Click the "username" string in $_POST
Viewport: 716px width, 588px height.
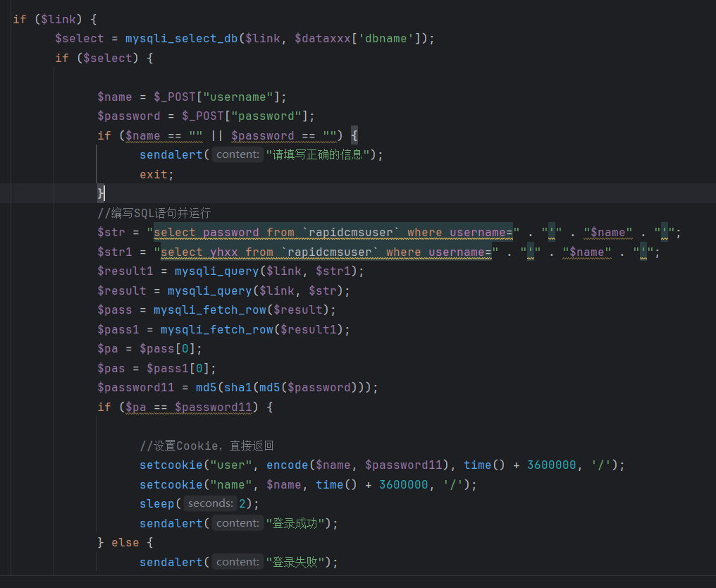click(238, 97)
